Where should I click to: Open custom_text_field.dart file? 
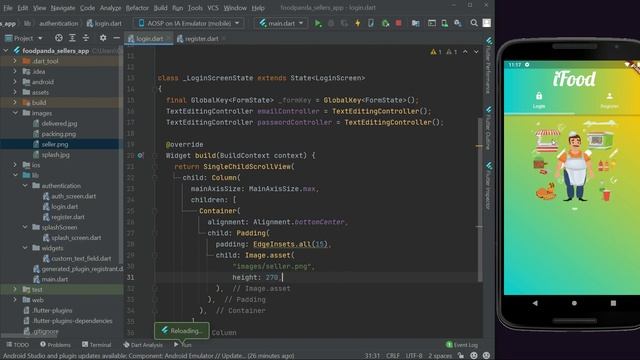coord(81,258)
